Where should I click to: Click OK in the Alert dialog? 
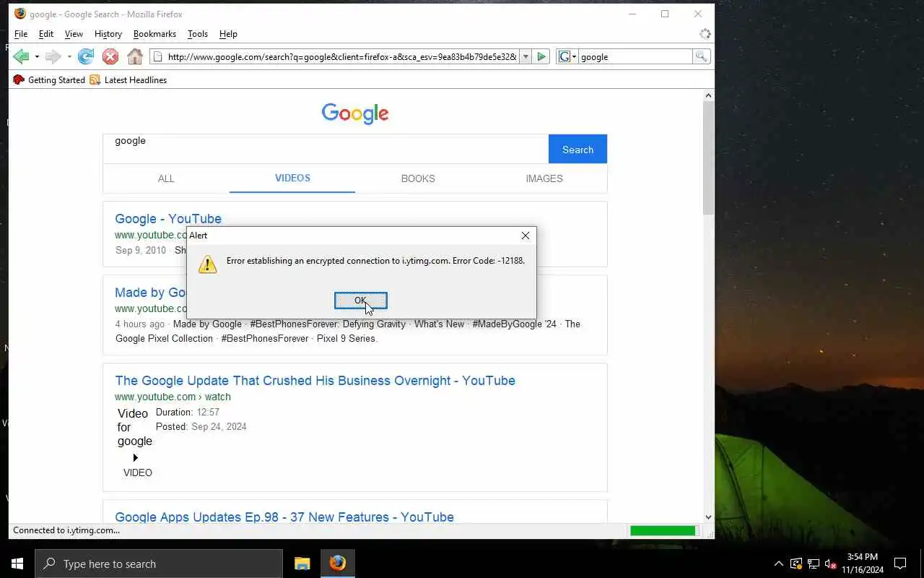[361, 301]
